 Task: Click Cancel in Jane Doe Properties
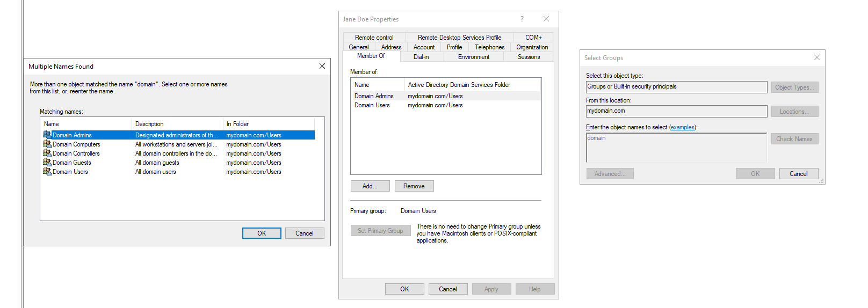click(448, 289)
